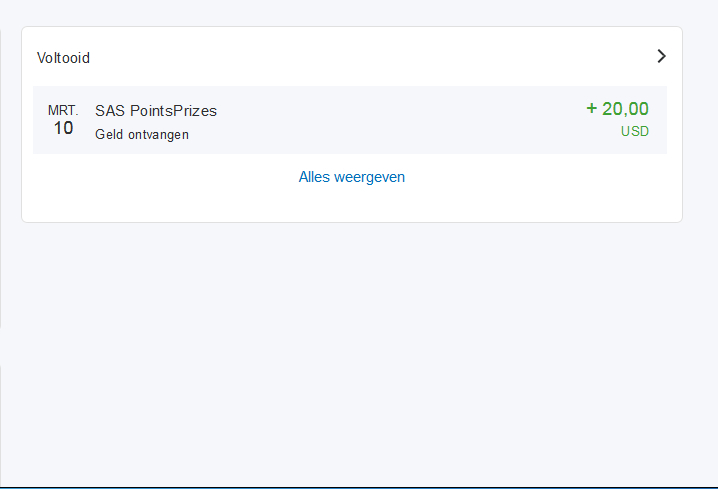Show all completed transactions via Alles weergeven

[352, 177]
